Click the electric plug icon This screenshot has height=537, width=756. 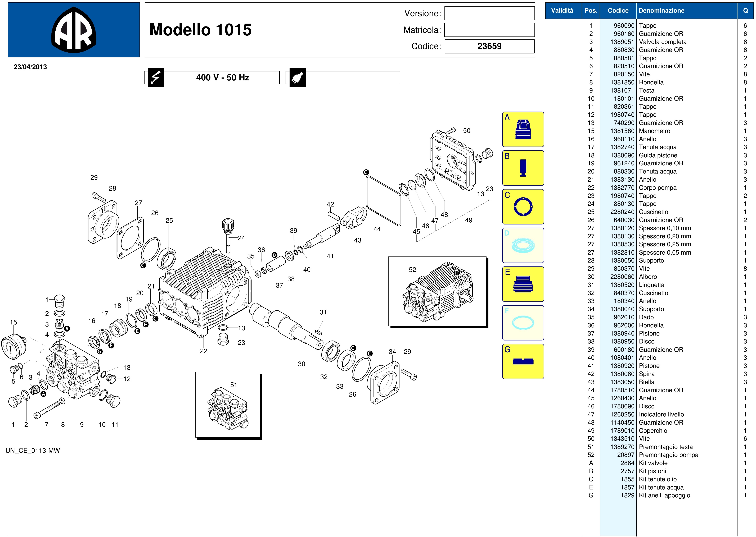pyautogui.click(x=298, y=78)
